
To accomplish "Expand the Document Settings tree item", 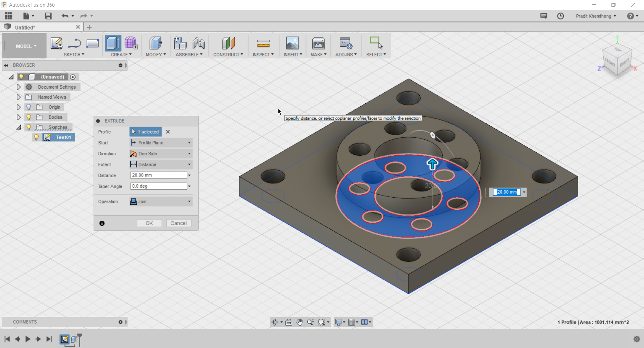I will pos(18,87).
